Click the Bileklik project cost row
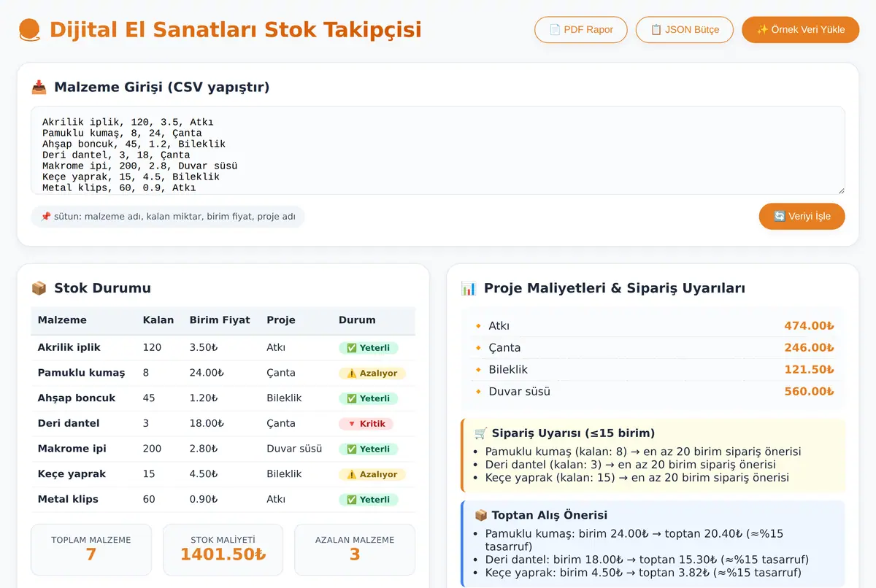The width and height of the screenshot is (876, 588). pos(653,370)
